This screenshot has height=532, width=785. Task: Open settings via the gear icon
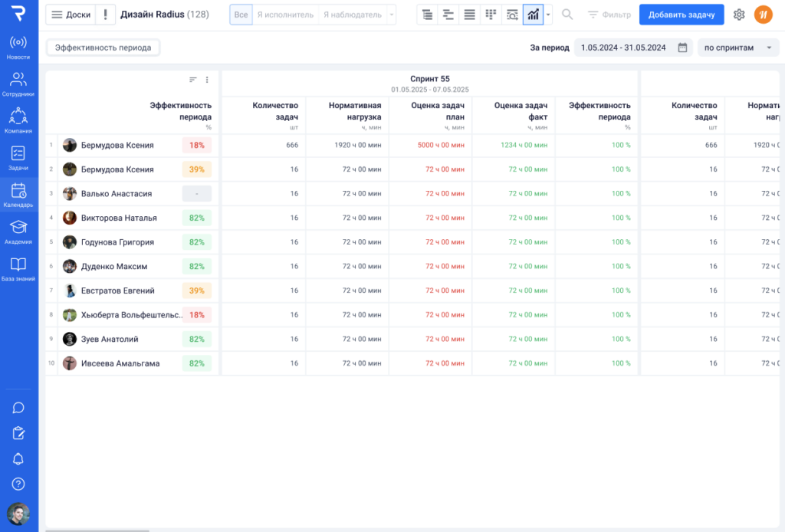[x=739, y=15]
